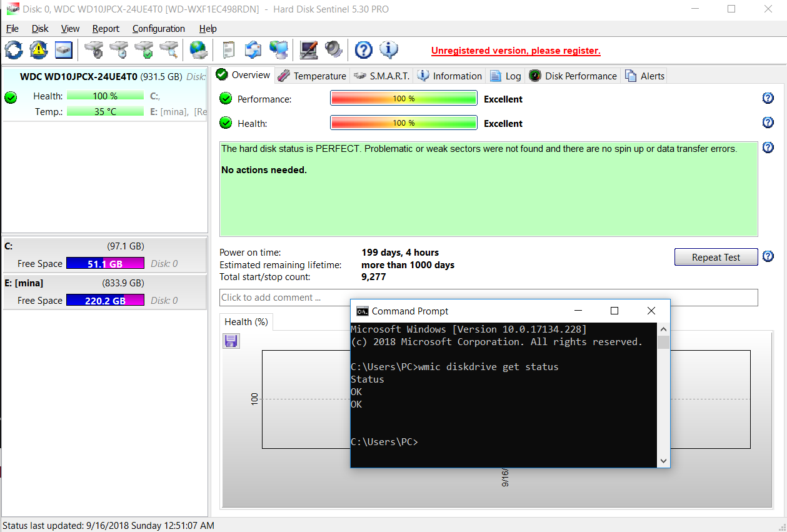This screenshot has height=532, width=787.
Task: Maximize the Command Prompt window
Action: pyautogui.click(x=614, y=311)
